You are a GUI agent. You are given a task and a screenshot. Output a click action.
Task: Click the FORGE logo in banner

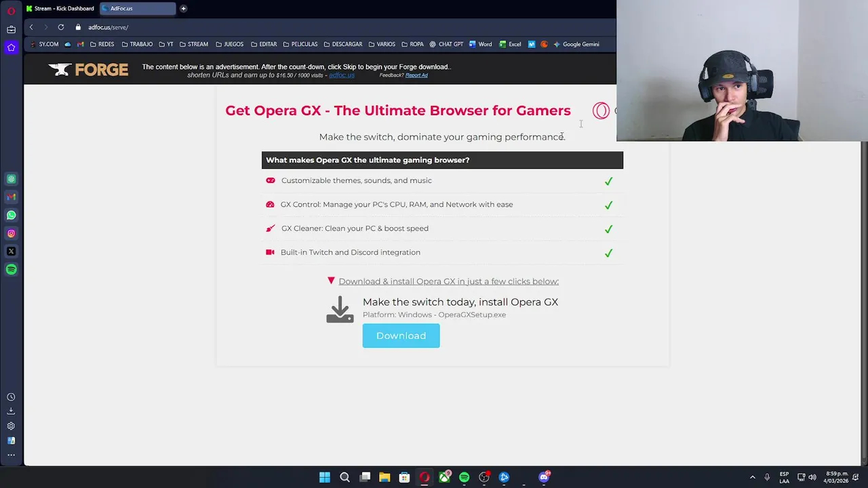[x=88, y=69]
